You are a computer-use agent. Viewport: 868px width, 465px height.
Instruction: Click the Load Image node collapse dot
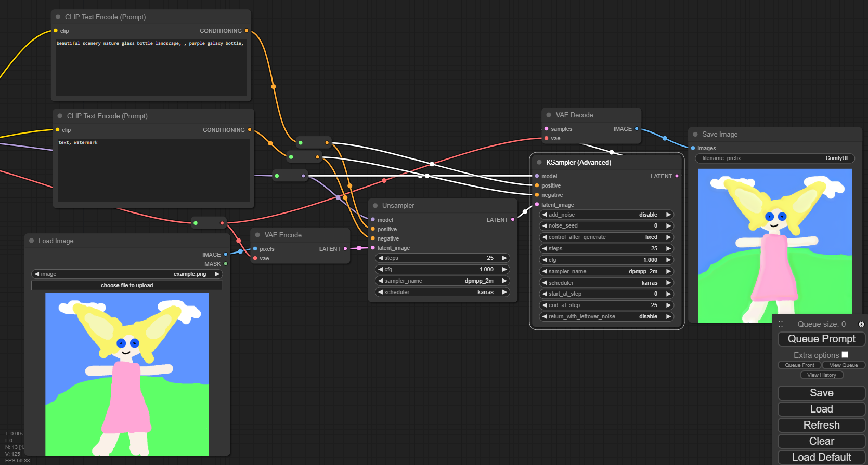(x=32, y=241)
